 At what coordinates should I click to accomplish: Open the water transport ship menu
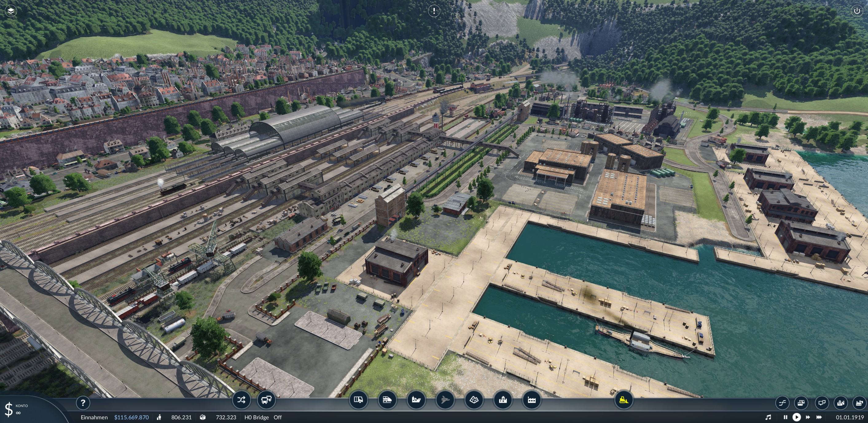pos(416,400)
